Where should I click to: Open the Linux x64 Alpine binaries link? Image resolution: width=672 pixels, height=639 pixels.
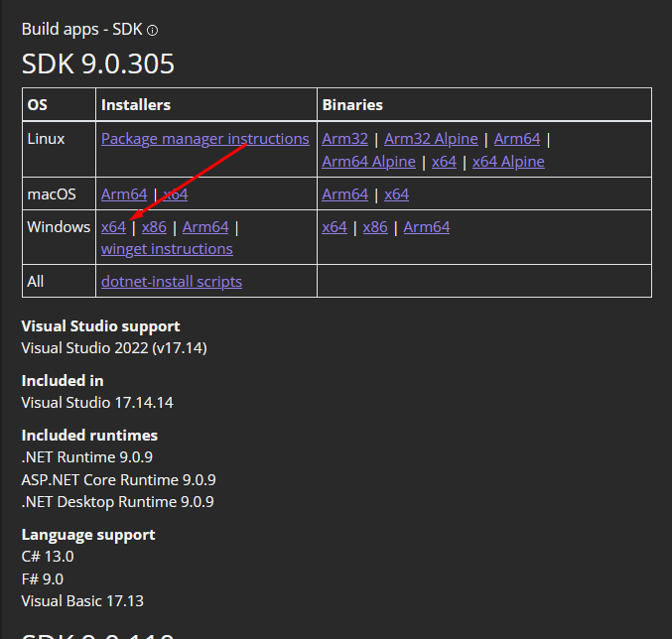(x=508, y=161)
